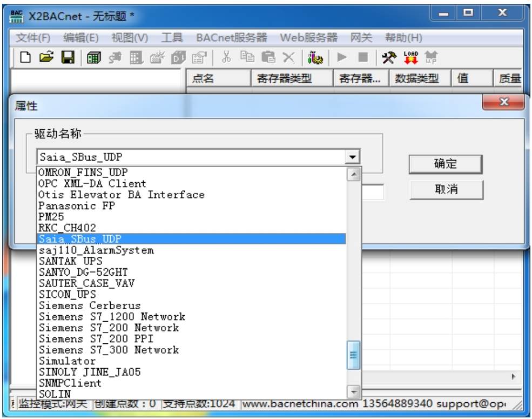
Task: Click the Save floppy disk icon
Action: click(68, 57)
